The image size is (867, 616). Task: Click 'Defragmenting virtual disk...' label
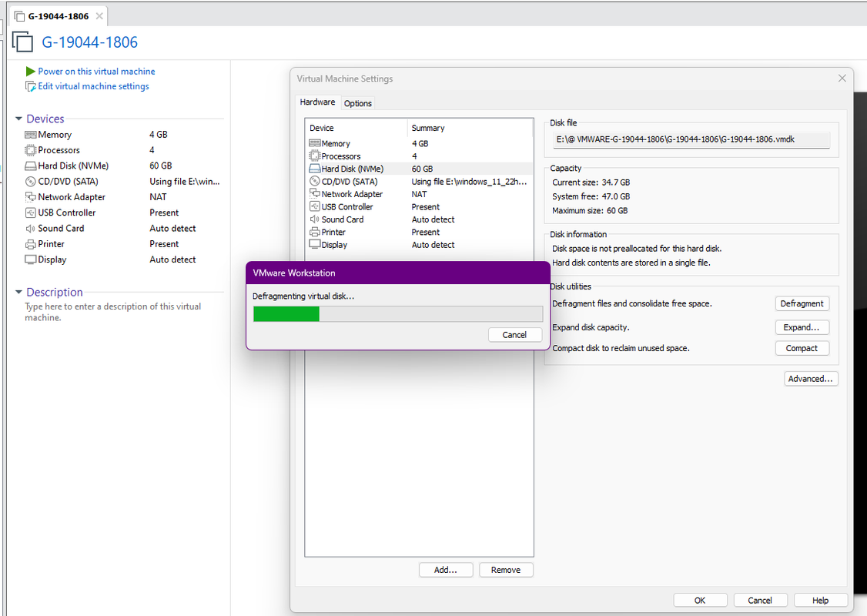[303, 296]
